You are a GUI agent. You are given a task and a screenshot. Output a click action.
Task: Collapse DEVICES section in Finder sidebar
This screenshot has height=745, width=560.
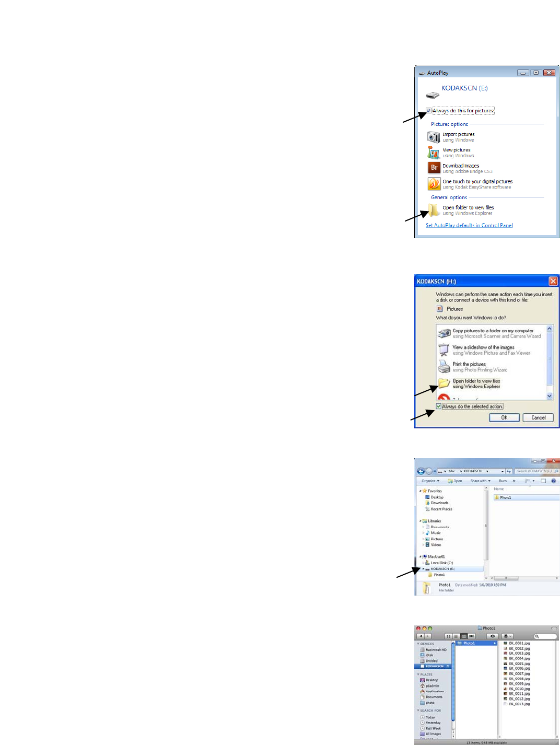click(x=418, y=644)
